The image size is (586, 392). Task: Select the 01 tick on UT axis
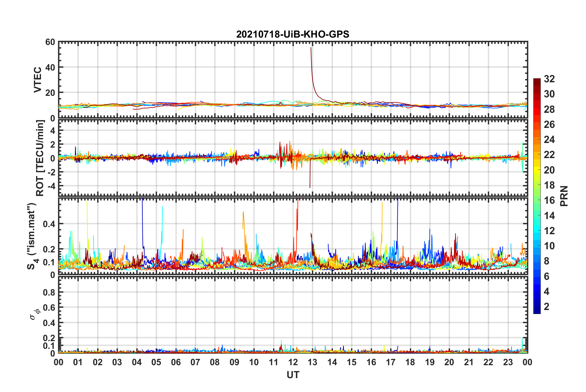78,362
